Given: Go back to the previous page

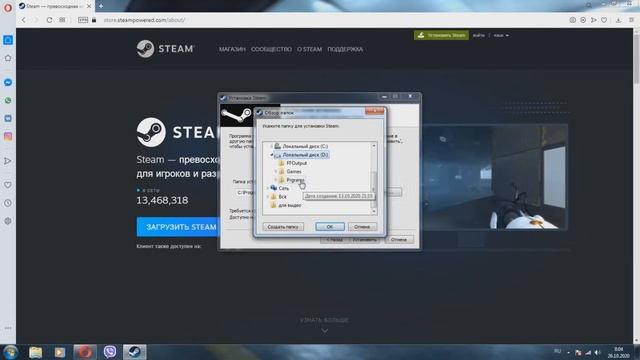Looking at the screenshot, I should click(24, 20).
